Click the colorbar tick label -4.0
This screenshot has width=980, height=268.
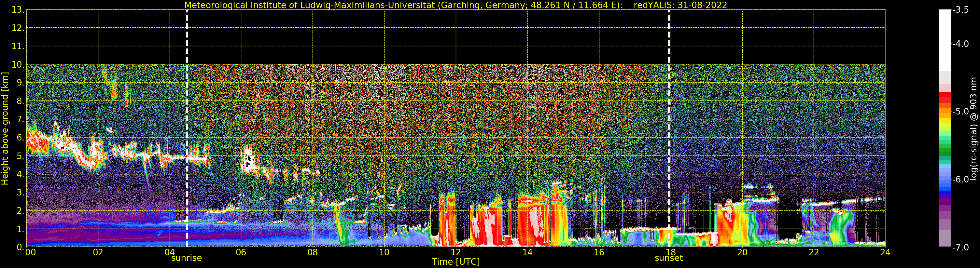click(x=960, y=44)
